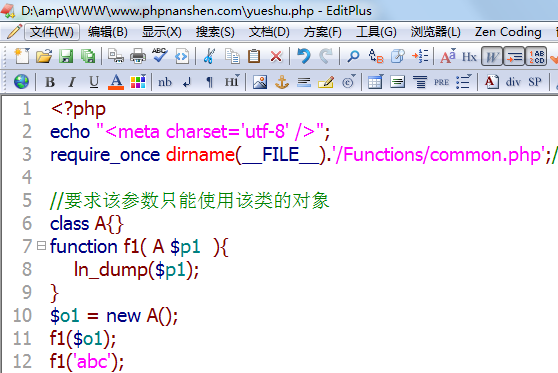Screen dimensions: 558x373
Task: Toggle the auto indent button
Action: [x=514, y=56]
